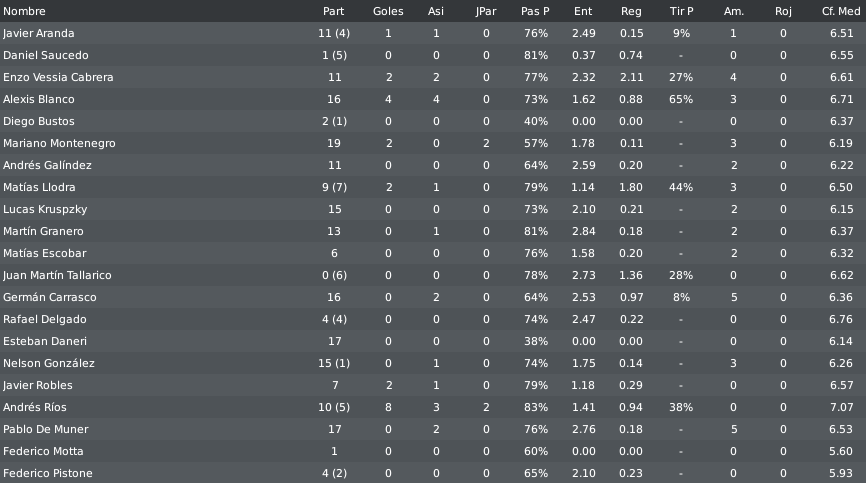Click the Reg column header
This screenshot has height=483, width=866.
pyautogui.click(x=631, y=11)
